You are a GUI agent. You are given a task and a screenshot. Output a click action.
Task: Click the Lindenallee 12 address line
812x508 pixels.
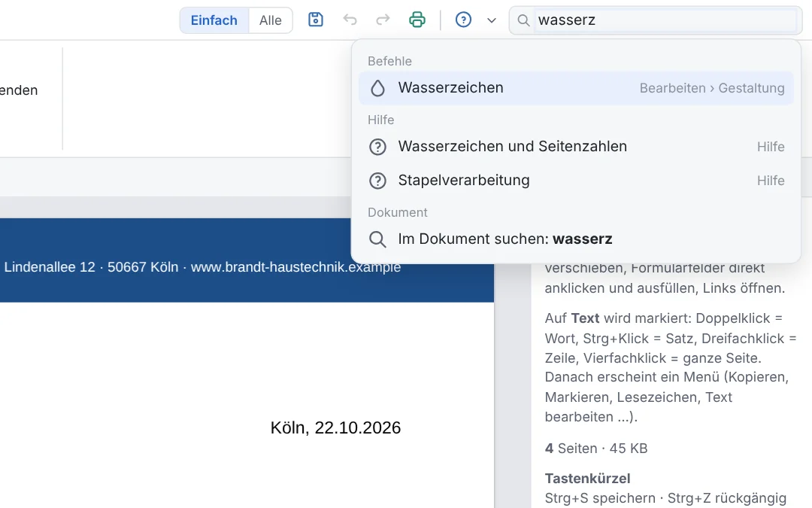pyautogui.click(x=202, y=267)
